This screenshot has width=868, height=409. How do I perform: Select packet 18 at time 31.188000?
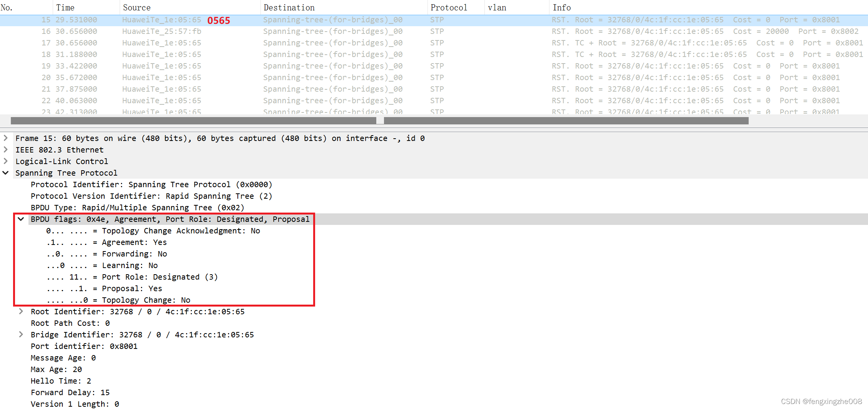(434, 55)
